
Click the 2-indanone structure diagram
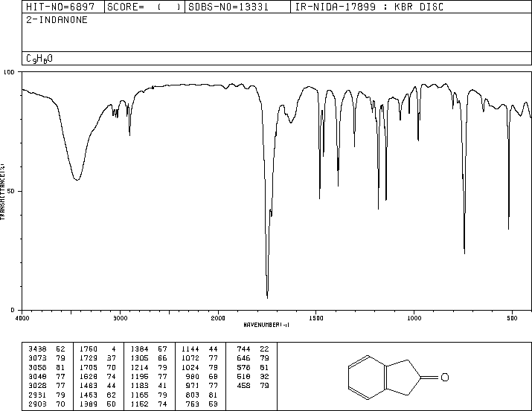(x=399, y=378)
